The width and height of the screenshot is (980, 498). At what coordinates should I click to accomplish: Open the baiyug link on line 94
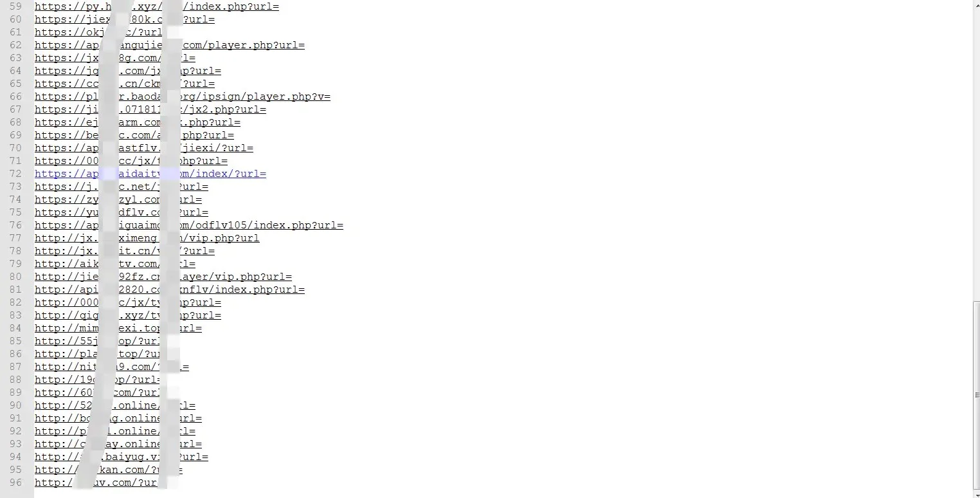[122, 457]
